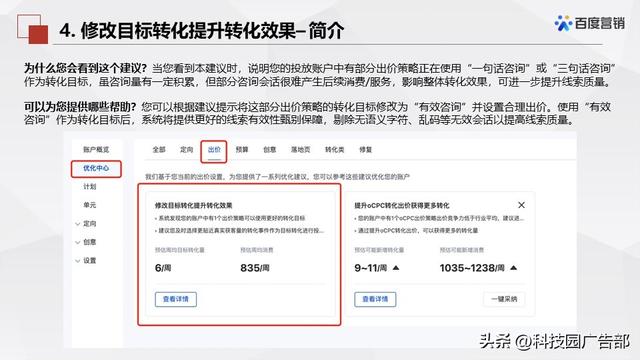Click the up arrow beside 9~11/周
The width and height of the screenshot is (640, 360).
click(x=396, y=268)
